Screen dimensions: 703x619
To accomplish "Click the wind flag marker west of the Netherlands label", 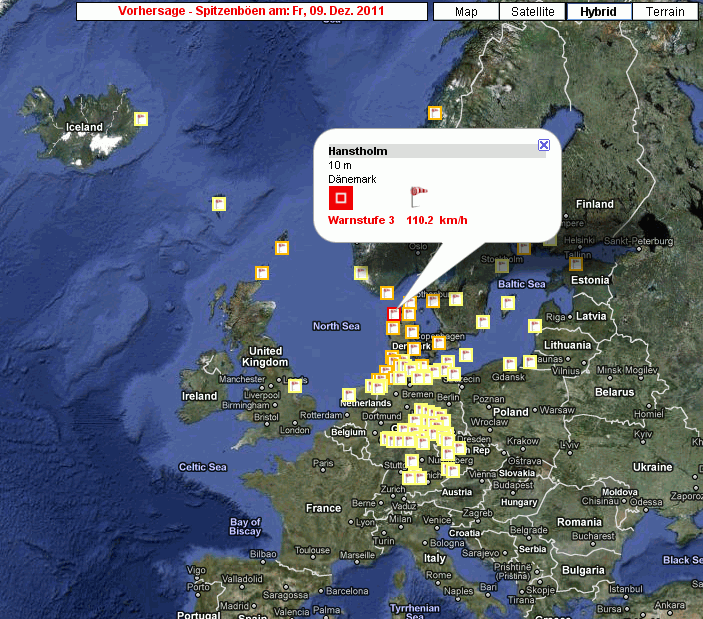I will point(349,395).
